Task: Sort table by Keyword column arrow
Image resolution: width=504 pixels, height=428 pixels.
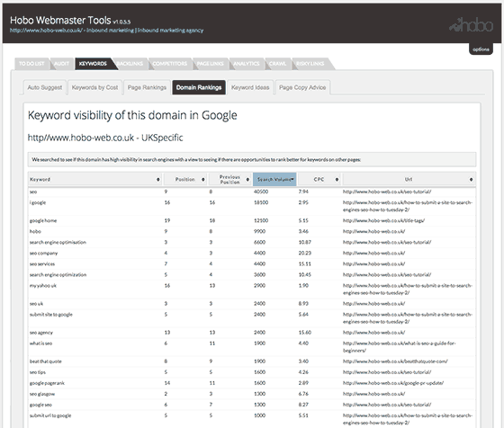Action: pos(157,180)
